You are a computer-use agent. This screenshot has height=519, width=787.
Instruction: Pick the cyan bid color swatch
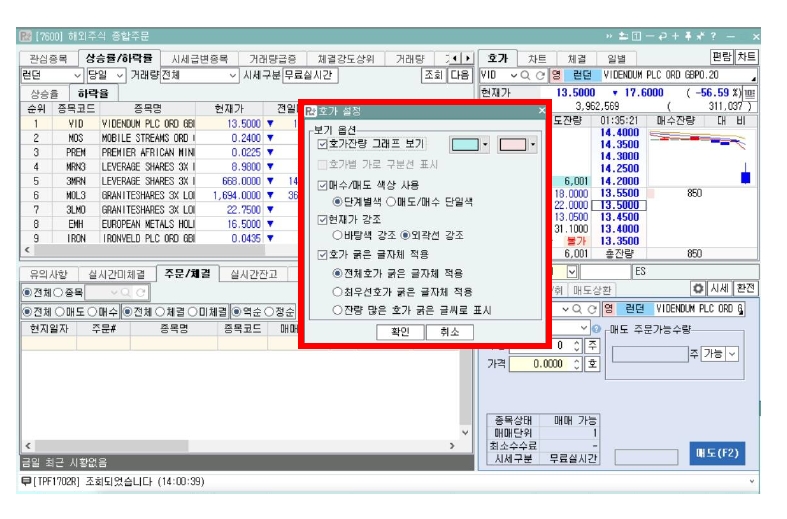tap(465, 145)
